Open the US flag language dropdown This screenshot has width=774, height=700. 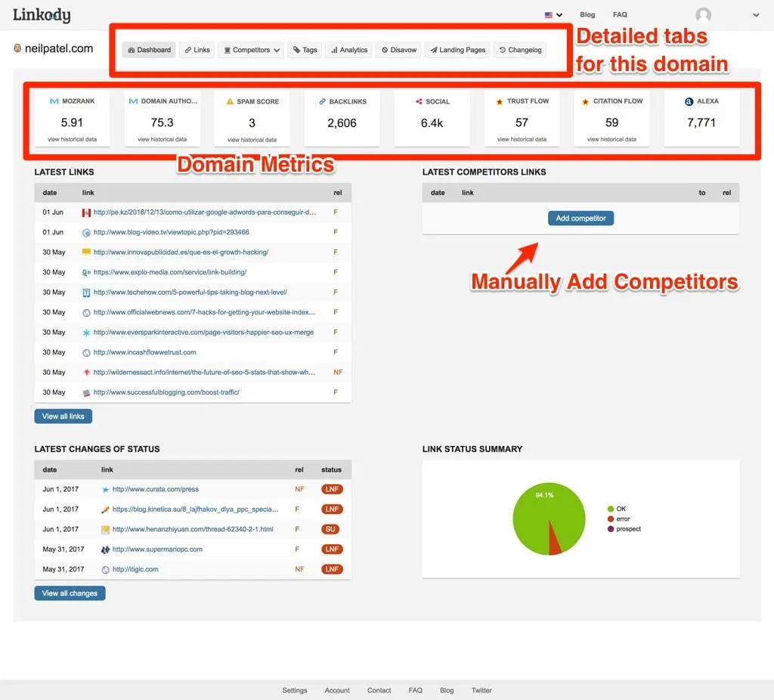(553, 15)
